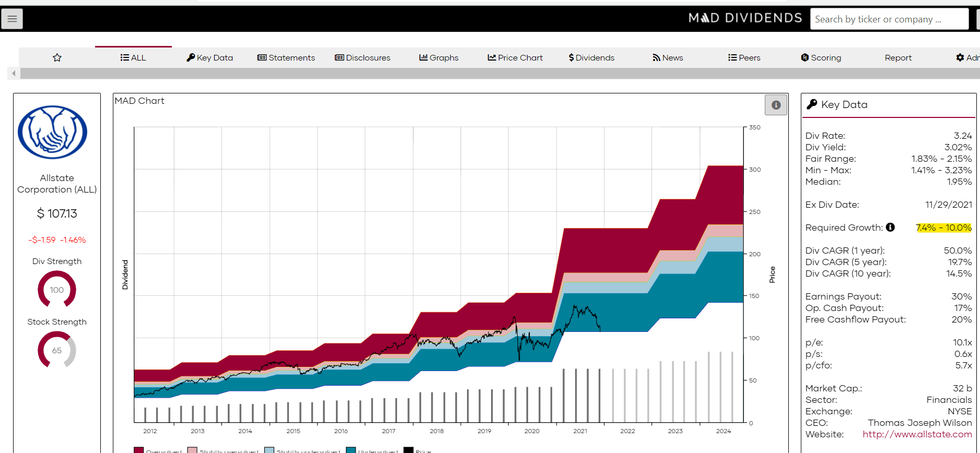
Task: Switch to the Graphs tab
Action: [x=439, y=57]
